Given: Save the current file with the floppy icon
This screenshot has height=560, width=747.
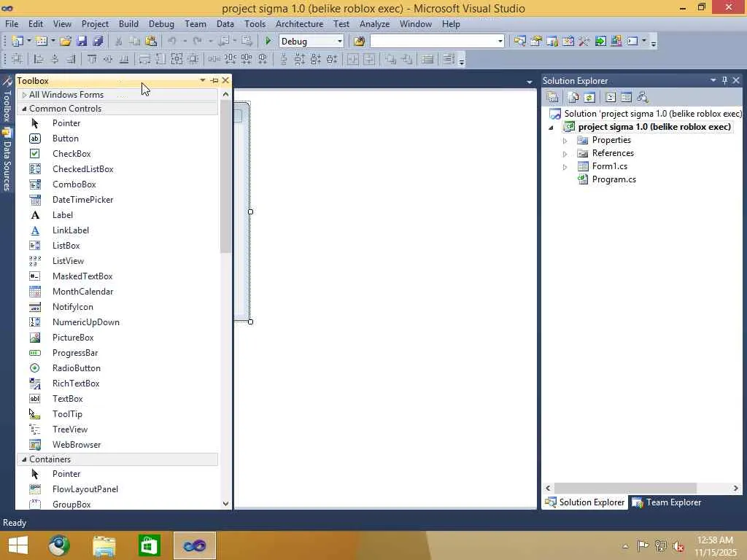Looking at the screenshot, I should [x=82, y=41].
